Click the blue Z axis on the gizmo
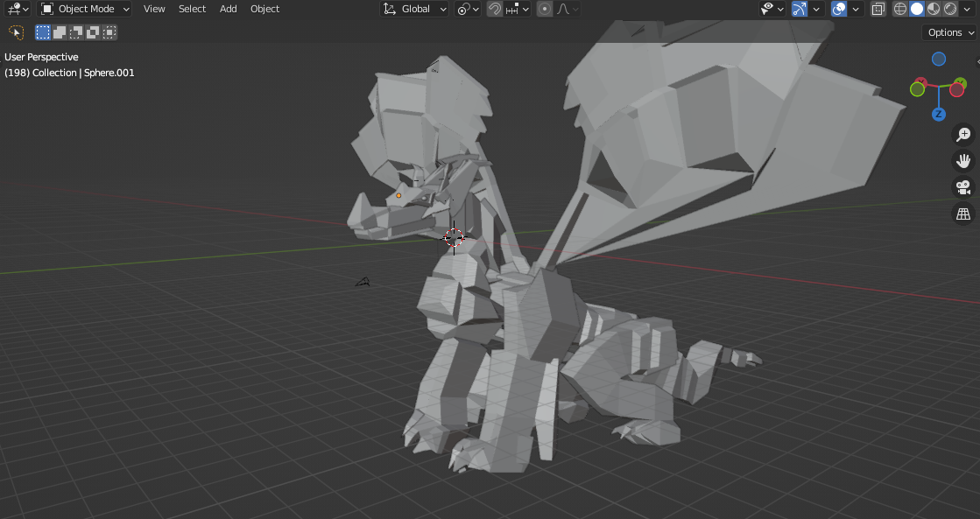This screenshot has height=519, width=980. [938, 115]
